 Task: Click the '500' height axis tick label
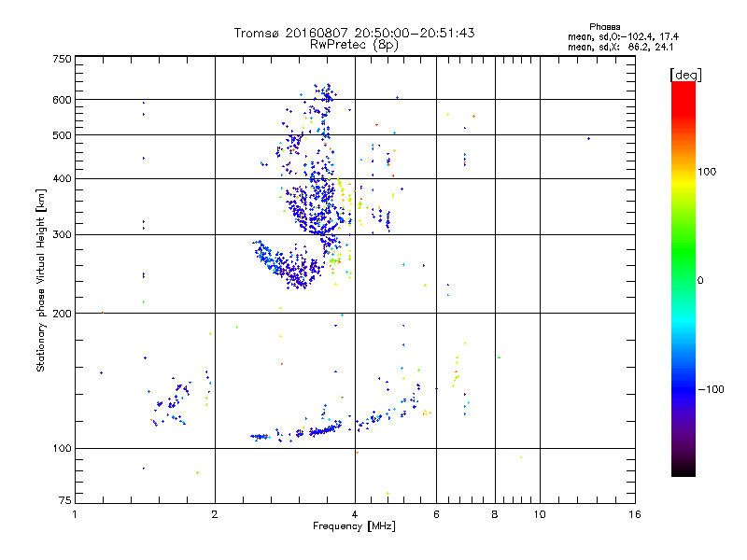click(62, 135)
